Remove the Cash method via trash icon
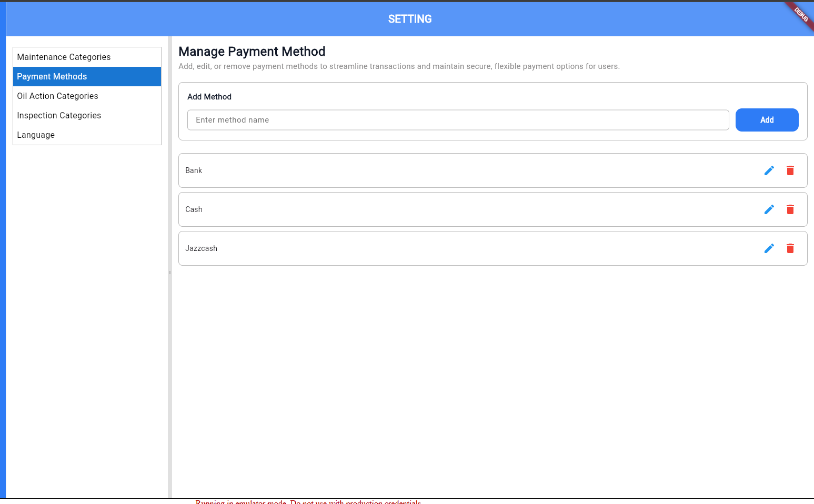 pyautogui.click(x=790, y=209)
